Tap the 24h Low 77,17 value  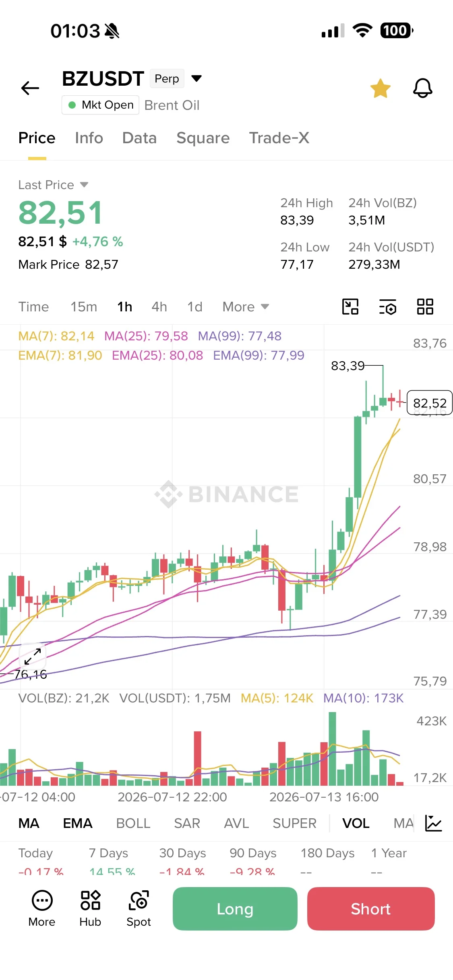pos(297,264)
